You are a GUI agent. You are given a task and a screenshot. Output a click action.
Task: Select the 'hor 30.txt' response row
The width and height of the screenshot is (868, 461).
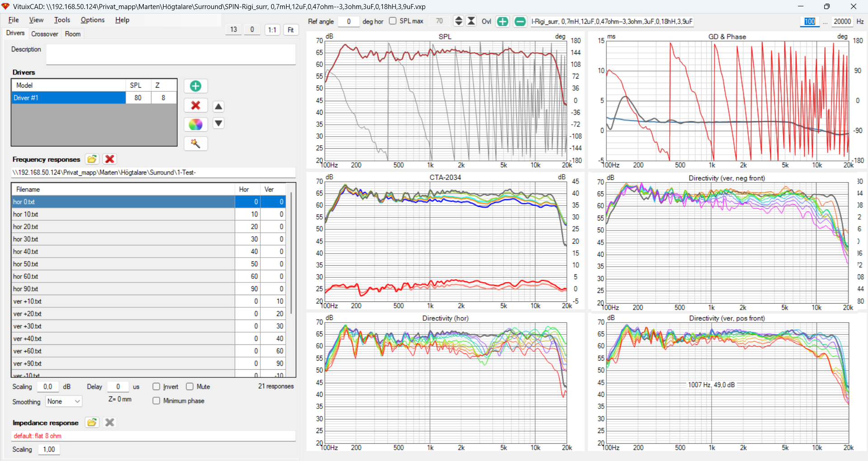point(149,239)
